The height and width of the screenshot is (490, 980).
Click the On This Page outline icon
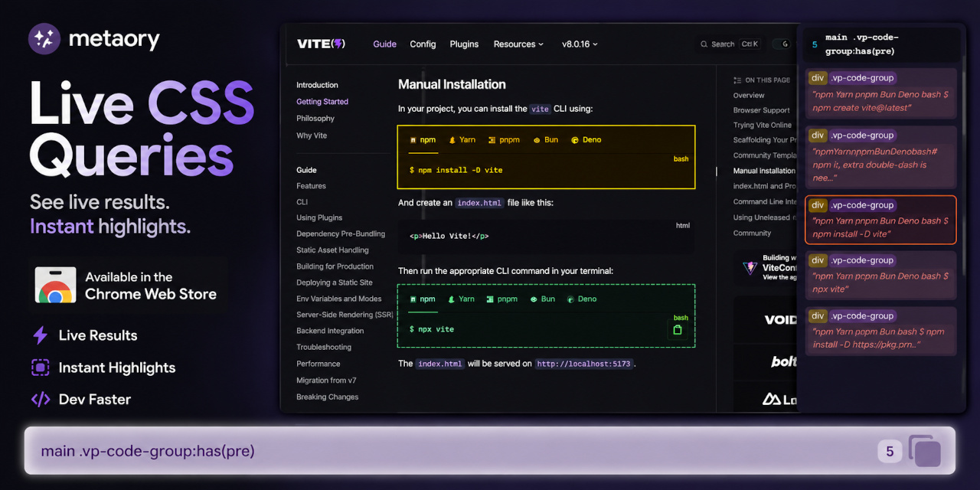click(737, 80)
